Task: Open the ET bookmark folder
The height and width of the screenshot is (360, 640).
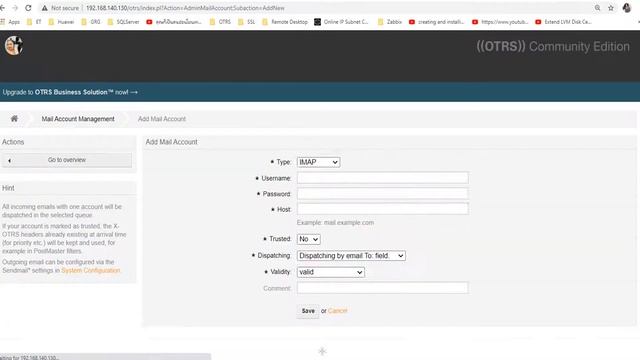Action: click(34, 22)
